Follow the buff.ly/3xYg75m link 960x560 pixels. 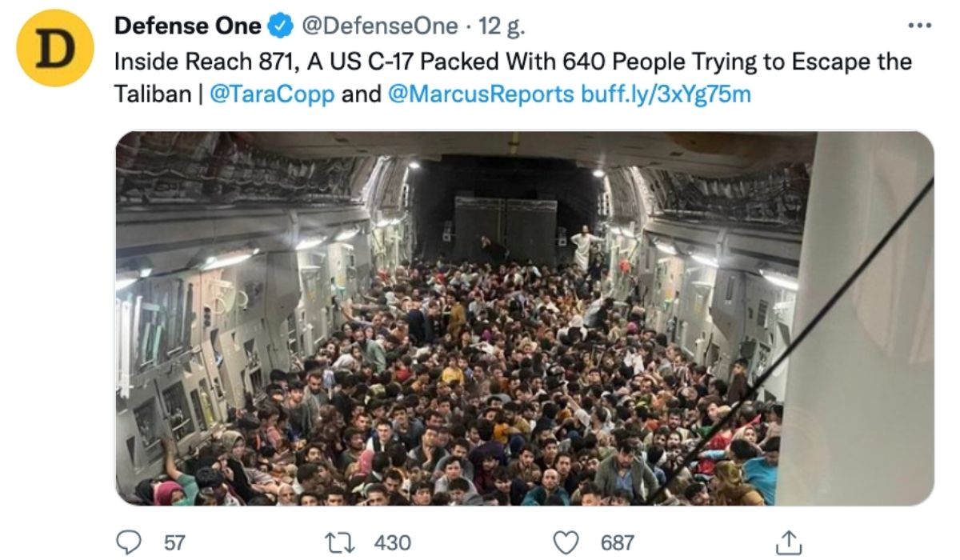666,94
